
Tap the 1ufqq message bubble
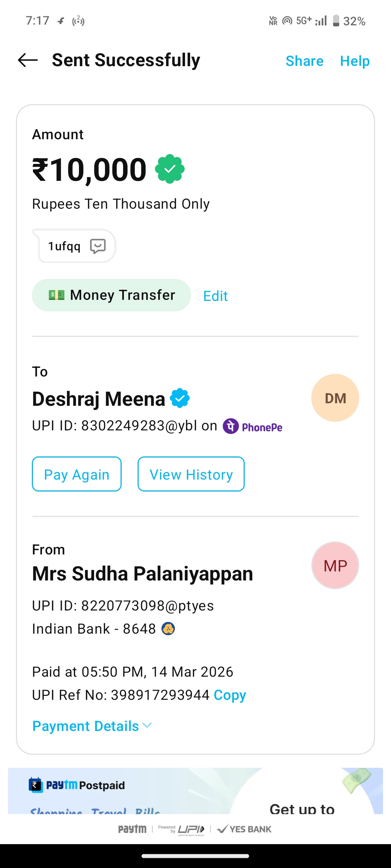tap(65, 246)
